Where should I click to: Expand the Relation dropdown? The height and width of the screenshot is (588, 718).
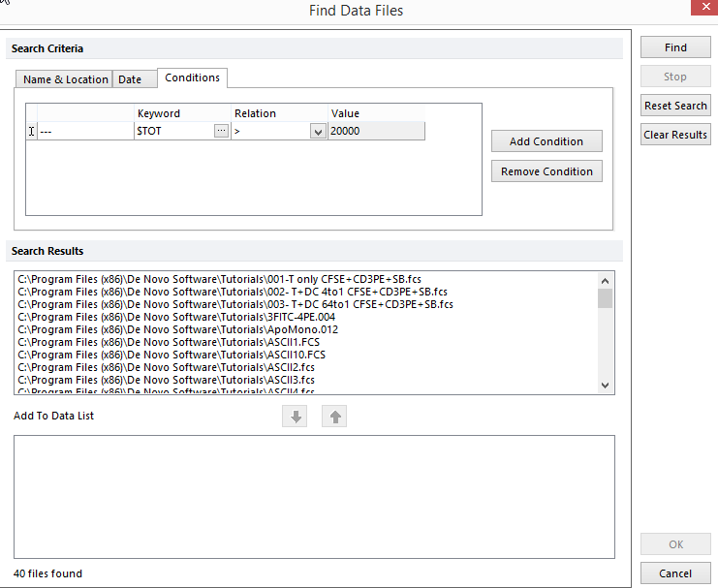pyautogui.click(x=318, y=132)
